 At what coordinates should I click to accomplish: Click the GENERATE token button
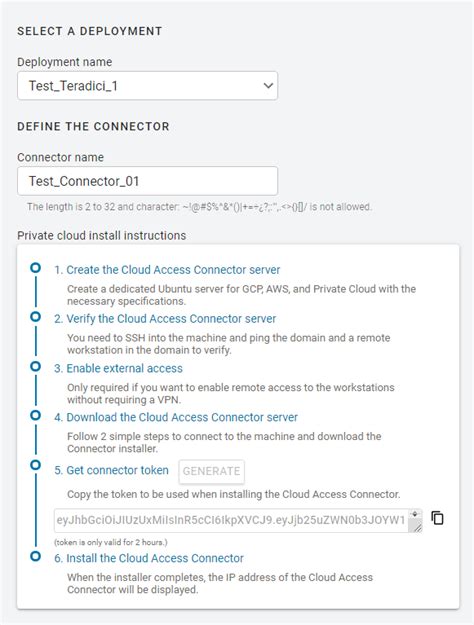click(212, 471)
